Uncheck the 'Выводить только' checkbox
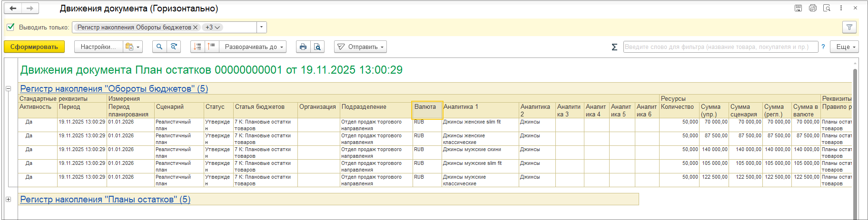Screen dimensions: 868x220 point(11,27)
